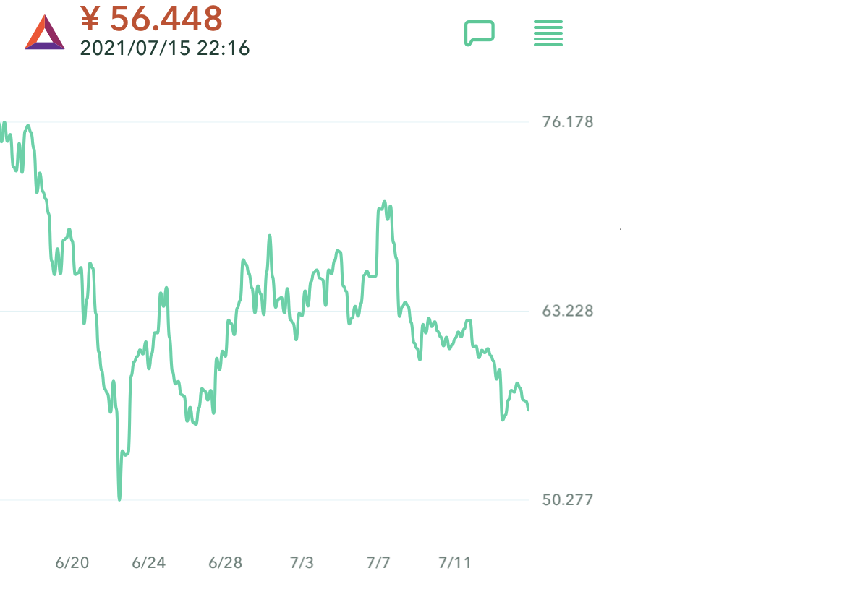
Task: Click the 6/28 date label
Action: (x=225, y=563)
